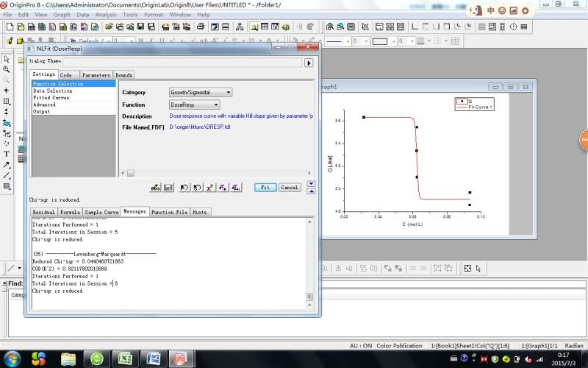Viewport: 588px width, 368px height.
Task: Click the Refresh circular arrow toolbar icon
Action: click(310, 26)
